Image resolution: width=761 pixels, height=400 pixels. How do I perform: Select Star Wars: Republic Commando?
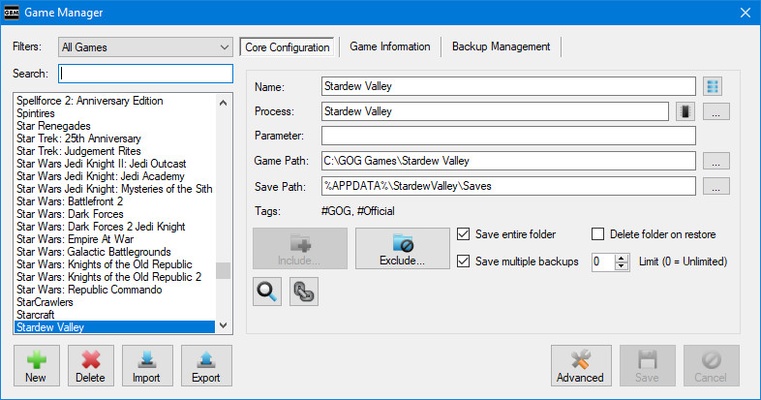(115, 290)
